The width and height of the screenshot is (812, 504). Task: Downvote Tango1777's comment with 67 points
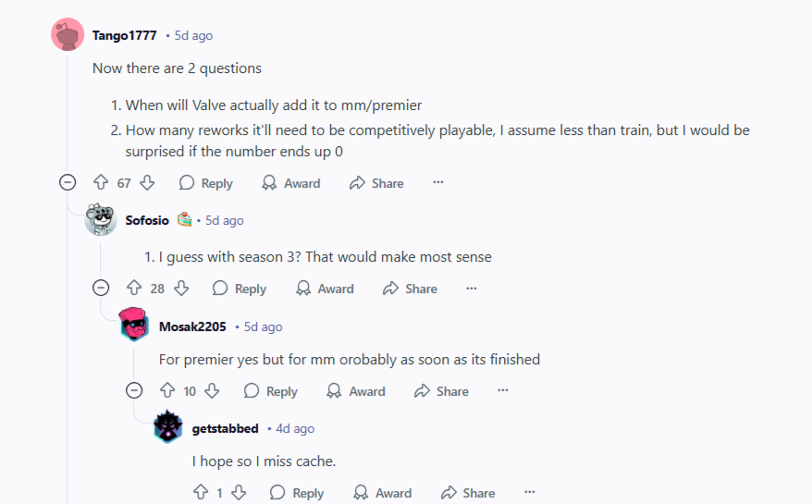pyautogui.click(x=147, y=183)
